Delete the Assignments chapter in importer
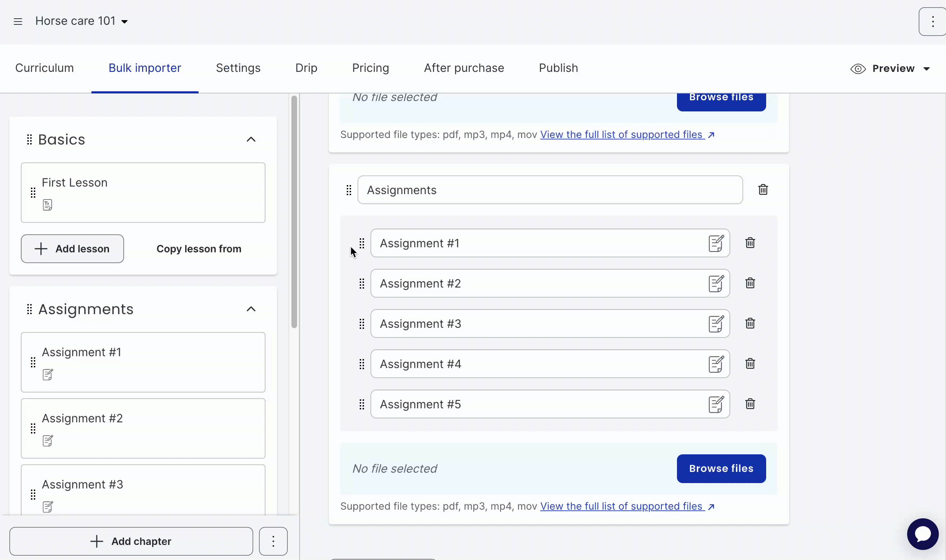The height and width of the screenshot is (560, 946). point(763,189)
